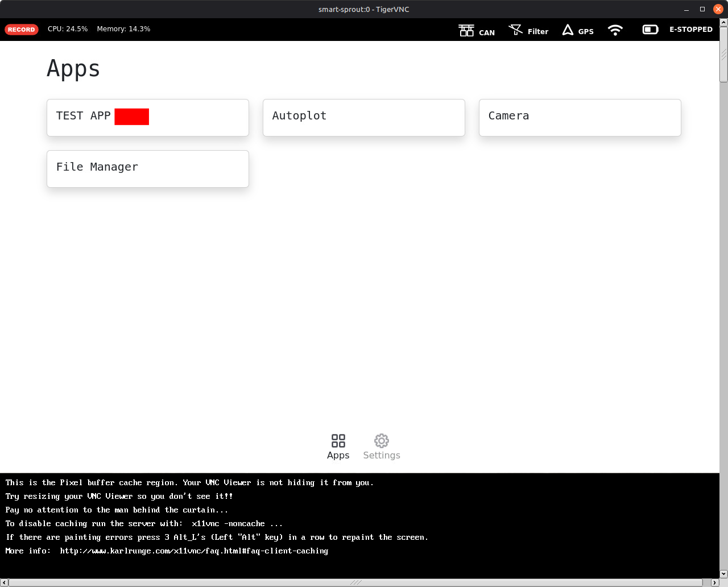
Task: Click the vertical scrollbar up arrow
Action: click(x=723, y=23)
